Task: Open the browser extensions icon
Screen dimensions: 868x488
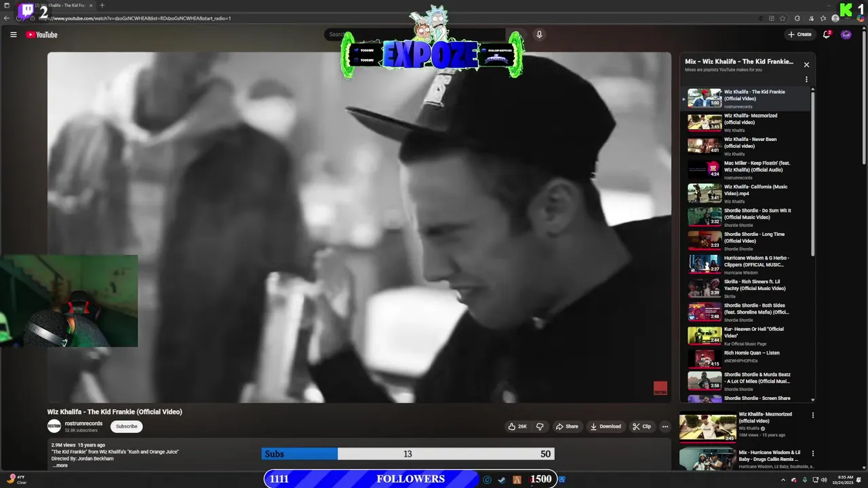Action: point(797,18)
